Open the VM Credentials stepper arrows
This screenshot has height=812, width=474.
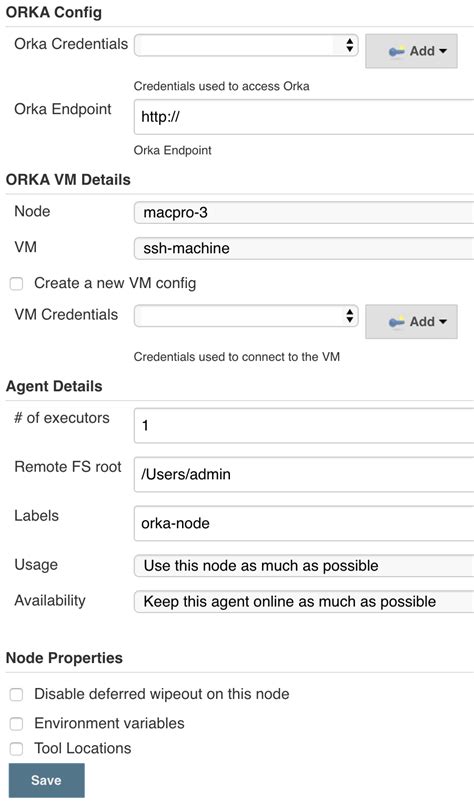point(350,315)
